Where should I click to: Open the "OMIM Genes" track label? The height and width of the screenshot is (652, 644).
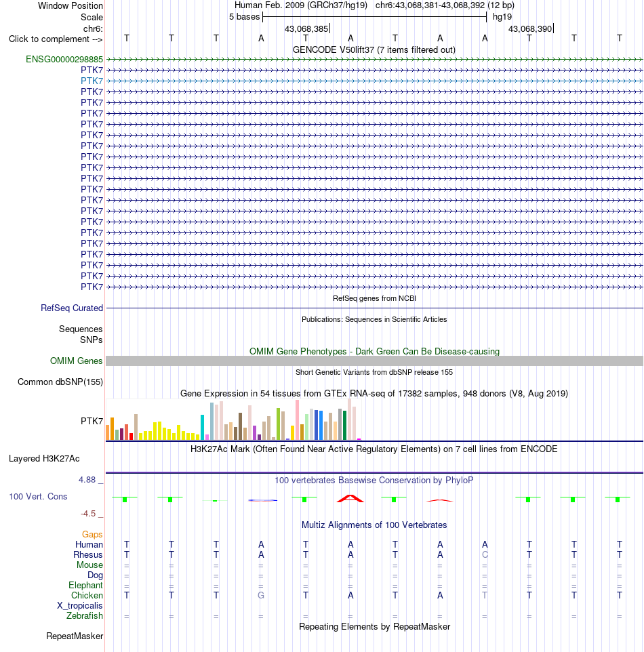click(76, 361)
